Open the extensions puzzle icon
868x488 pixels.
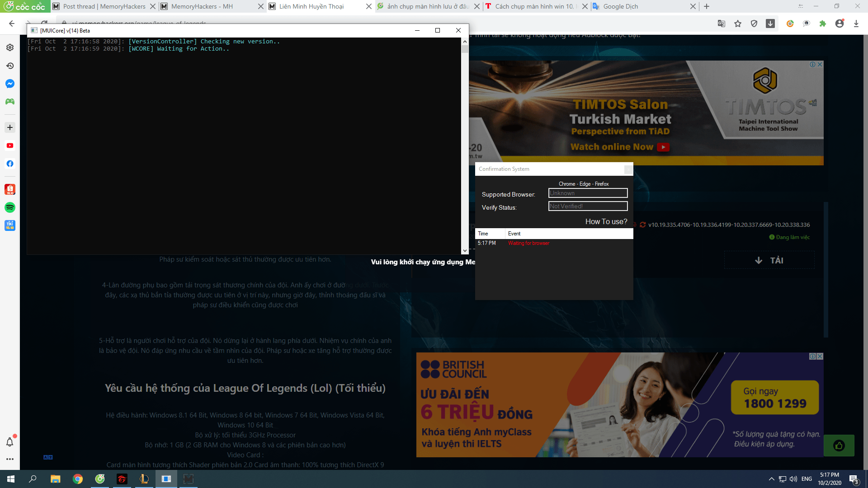tap(823, 23)
